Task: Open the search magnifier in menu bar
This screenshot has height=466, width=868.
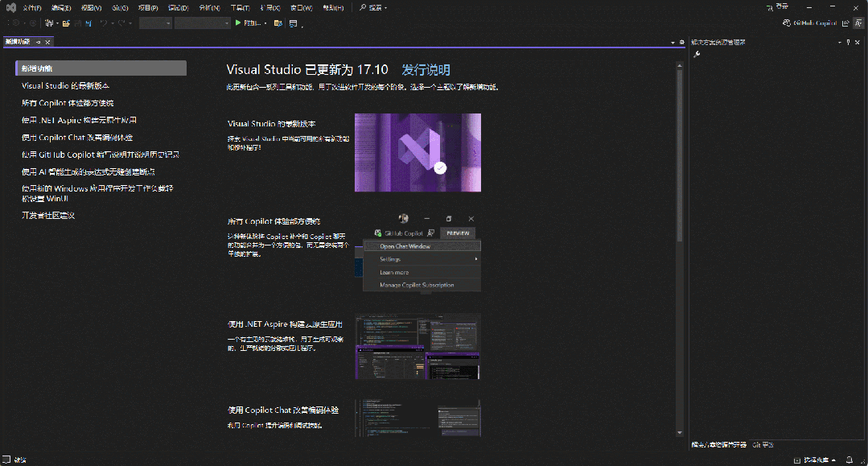Action: [x=363, y=8]
